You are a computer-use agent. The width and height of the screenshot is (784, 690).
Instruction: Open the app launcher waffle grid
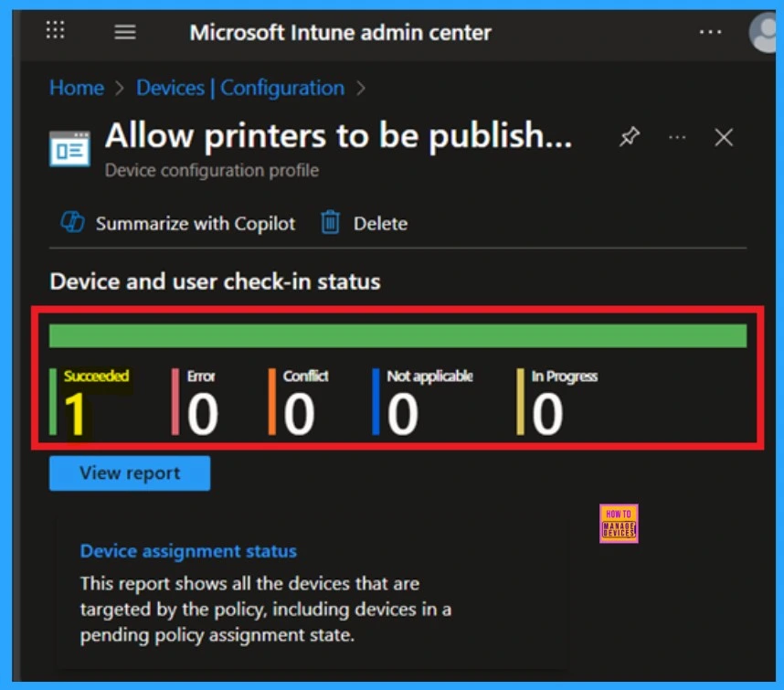[x=55, y=30]
